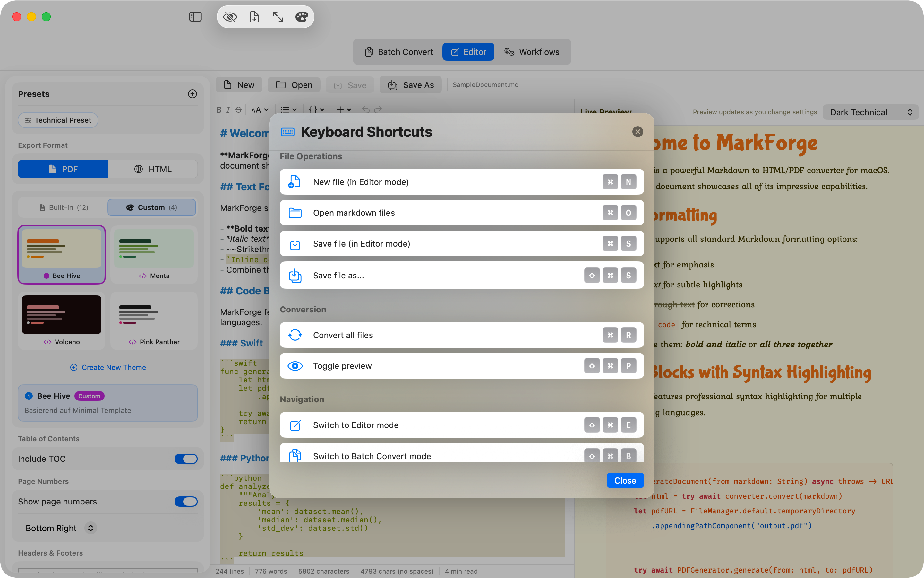Open the code block braces dropdown
The height and width of the screenshot is (578, 924).
317,110
